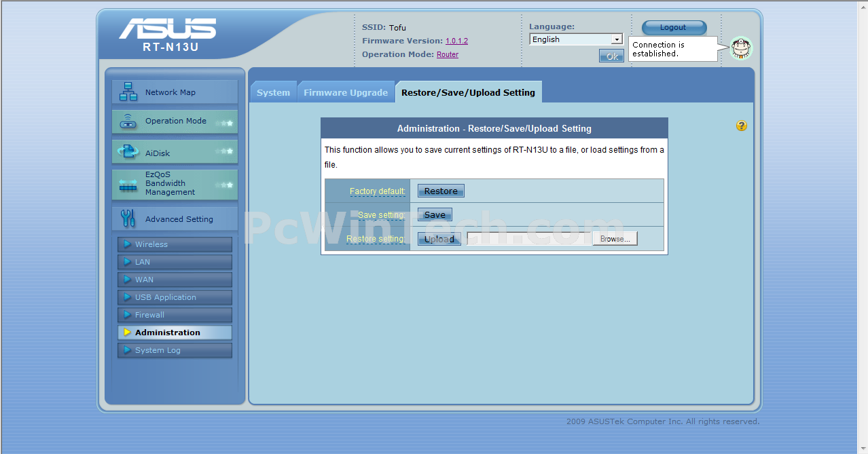Open EzQoS Bandwidth Management menu item
Viewport: 868px width, 454px height.
175,184
